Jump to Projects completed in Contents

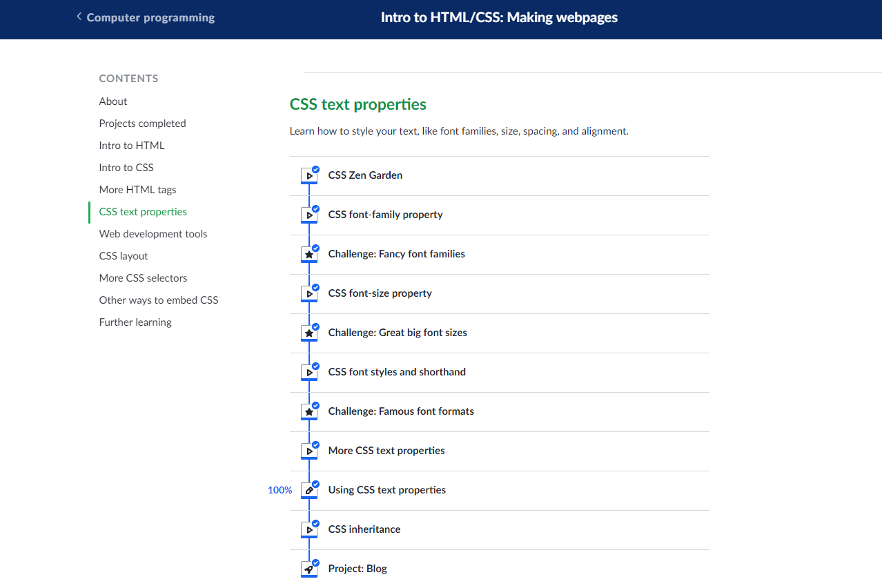coord(142,124)
